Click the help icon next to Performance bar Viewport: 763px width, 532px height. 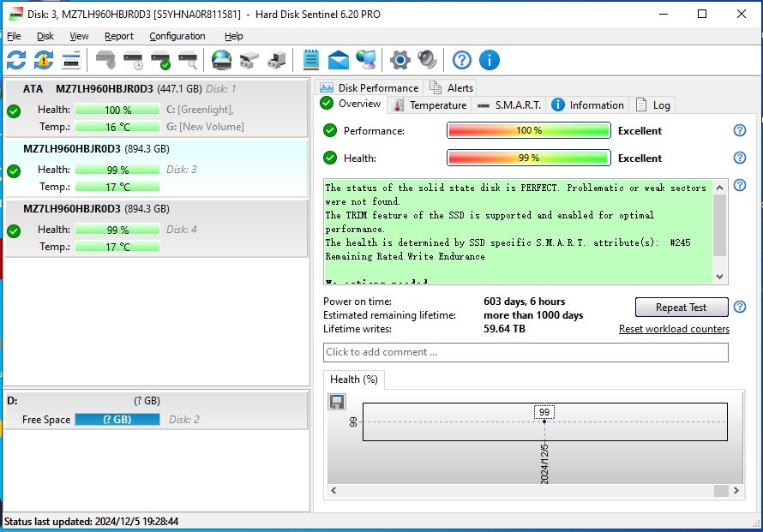pyautogui.click(x=740, y=130)
